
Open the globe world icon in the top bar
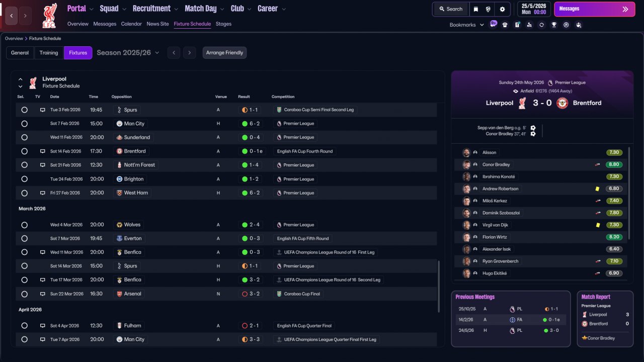pos(488,9)
